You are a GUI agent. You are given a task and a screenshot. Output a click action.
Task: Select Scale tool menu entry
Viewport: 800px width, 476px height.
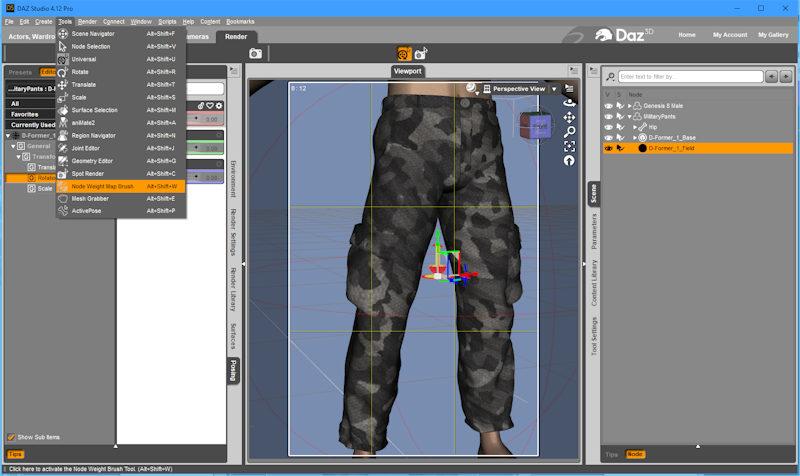pyautogui.click(x=121, y=97)
